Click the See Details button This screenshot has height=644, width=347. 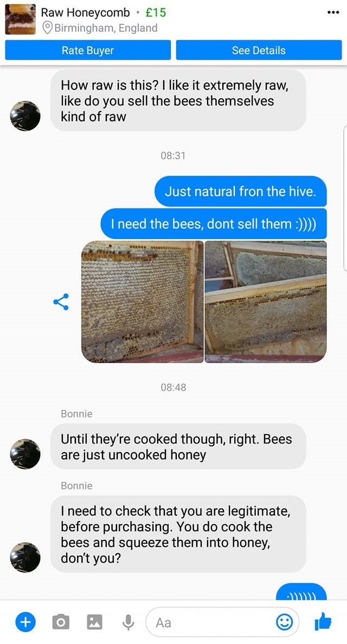259,50
